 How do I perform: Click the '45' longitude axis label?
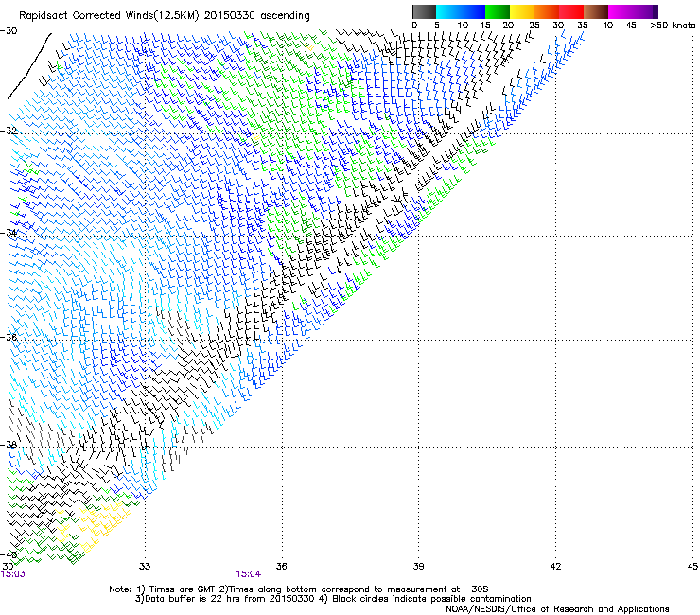tap(692, 567)
